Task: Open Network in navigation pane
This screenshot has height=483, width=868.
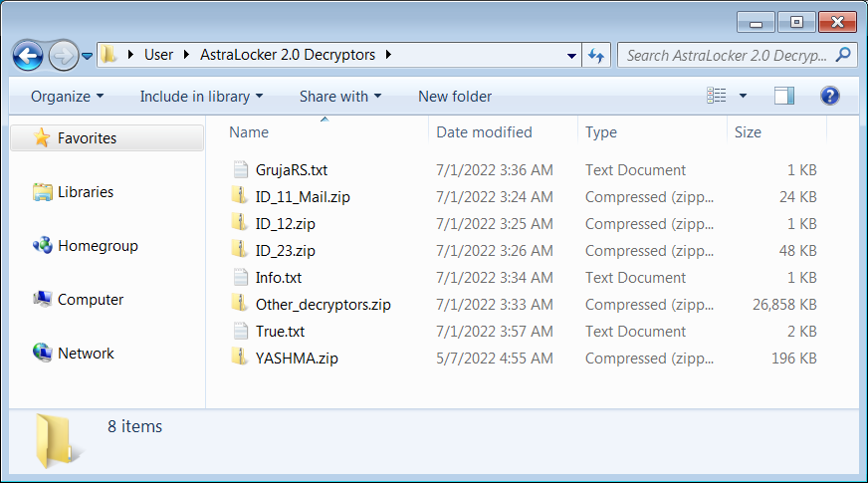Action: click(86, 354)
